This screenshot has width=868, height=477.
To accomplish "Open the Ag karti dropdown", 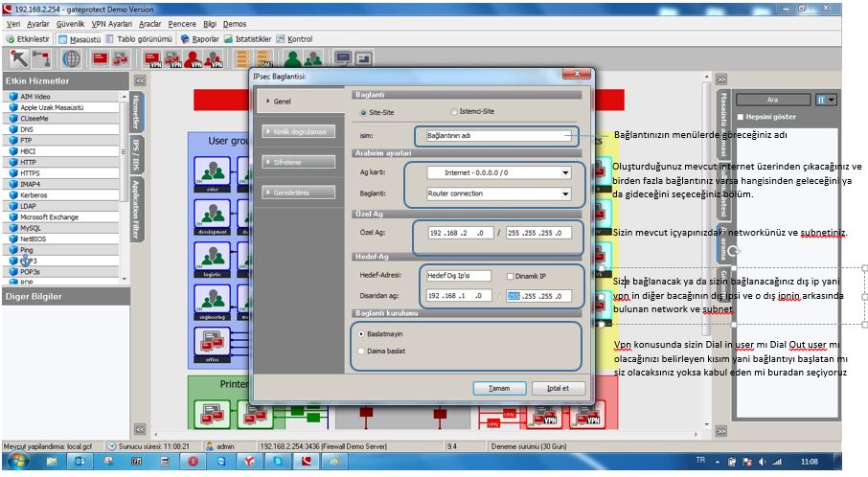I will pyautogui.click(x=565, y=173).
